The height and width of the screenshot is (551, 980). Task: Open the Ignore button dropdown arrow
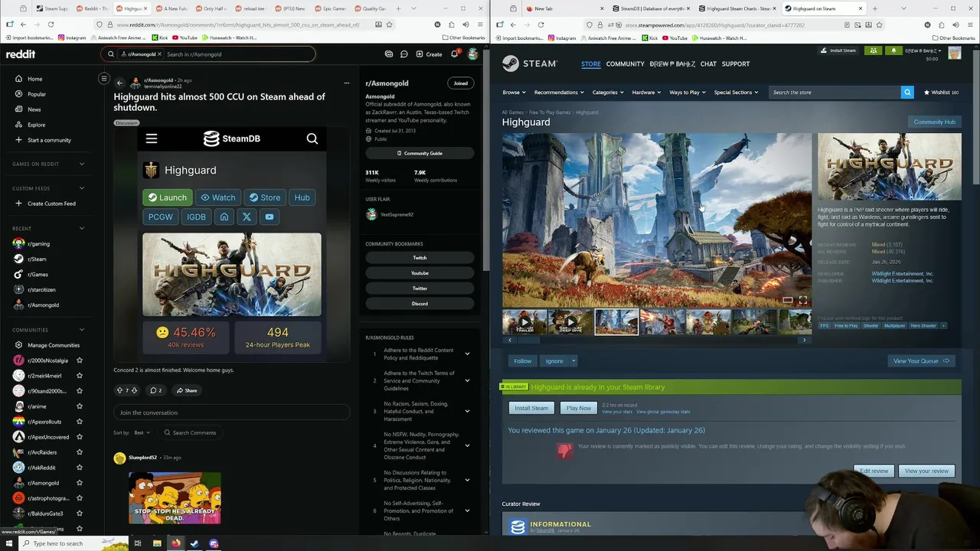tap(573, 360)
